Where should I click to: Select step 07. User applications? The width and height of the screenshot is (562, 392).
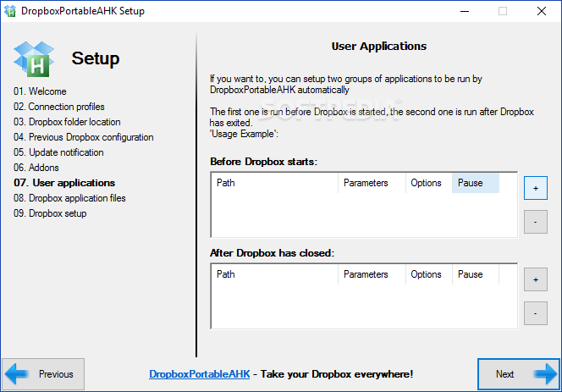coord(64,183)
